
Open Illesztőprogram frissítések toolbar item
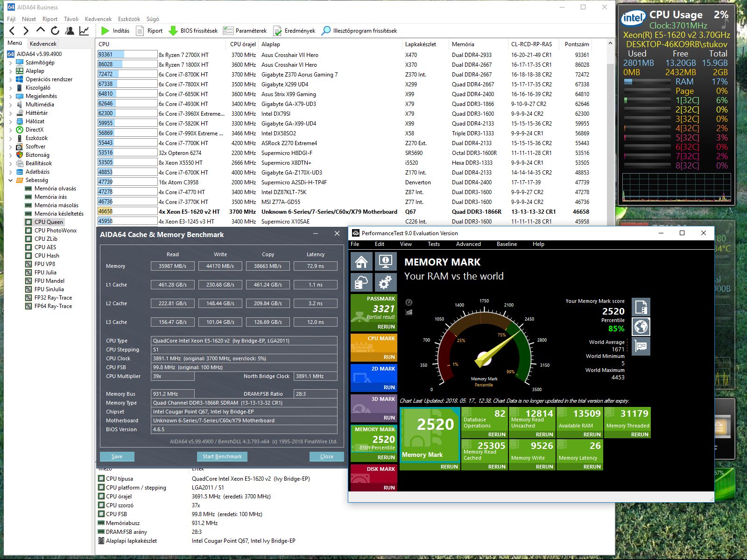pyautogui.click(x=359, y=31)
